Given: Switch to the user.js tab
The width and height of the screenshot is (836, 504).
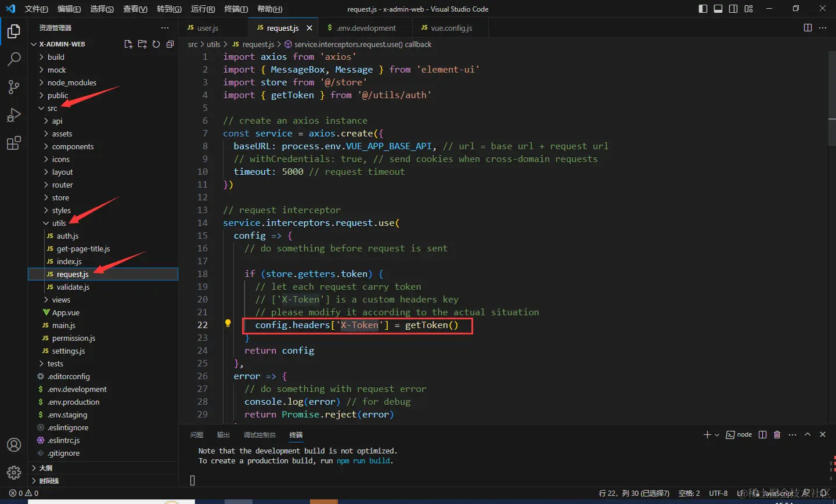Looking at the screenshot, I should click(x=214, y=28).
